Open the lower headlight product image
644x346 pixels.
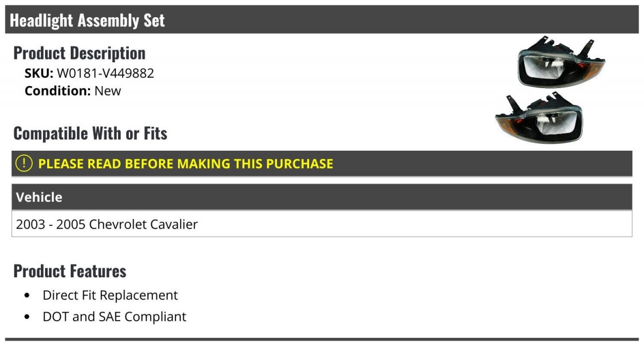click(538, 116)
